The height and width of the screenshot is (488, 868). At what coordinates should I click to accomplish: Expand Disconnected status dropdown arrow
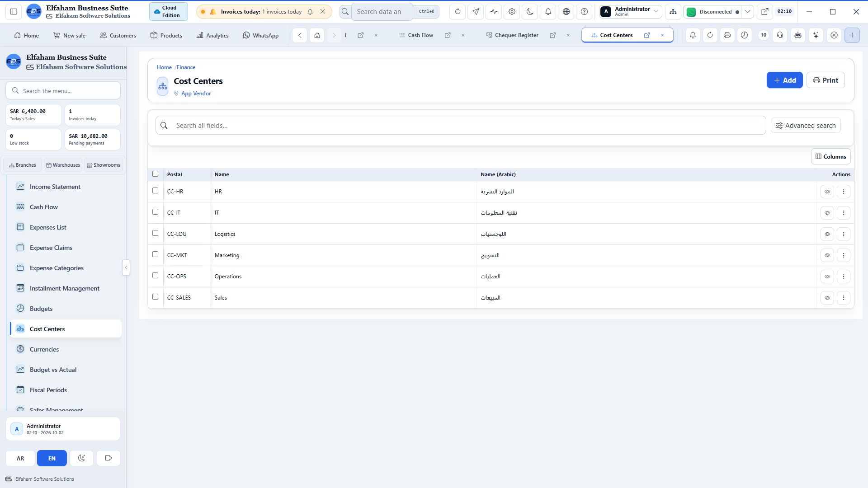(748, 12)
